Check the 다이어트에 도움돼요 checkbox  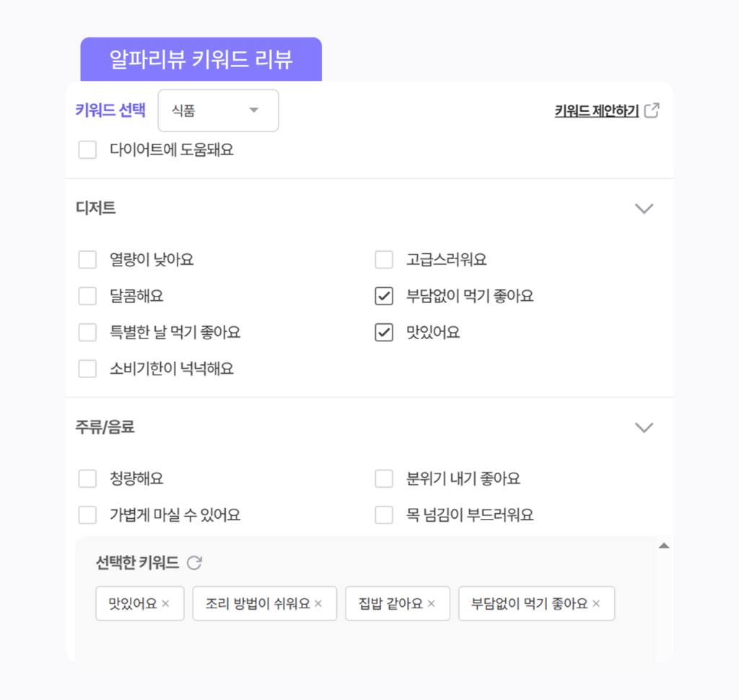pos(87,149)
